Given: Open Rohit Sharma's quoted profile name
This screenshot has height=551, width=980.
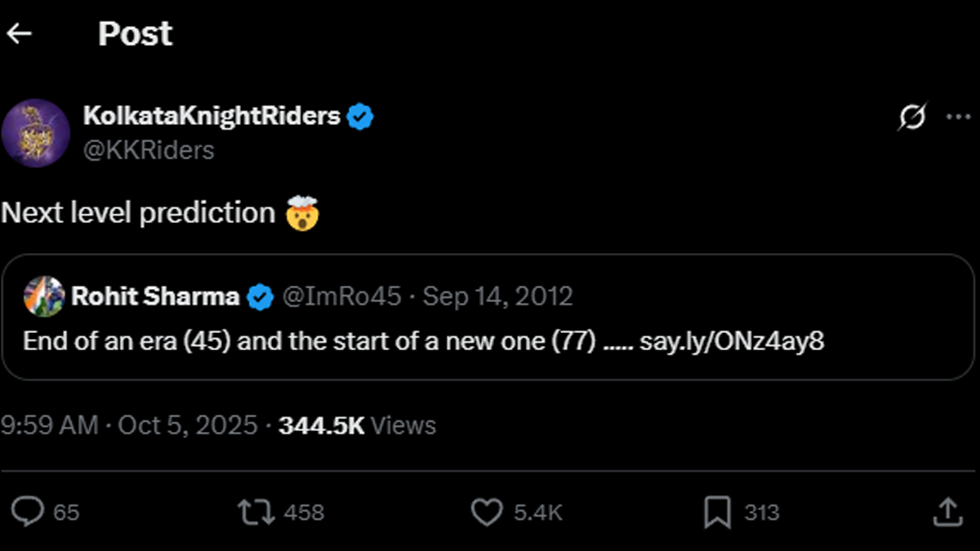Looking at the screenshot, I should 155,296.
